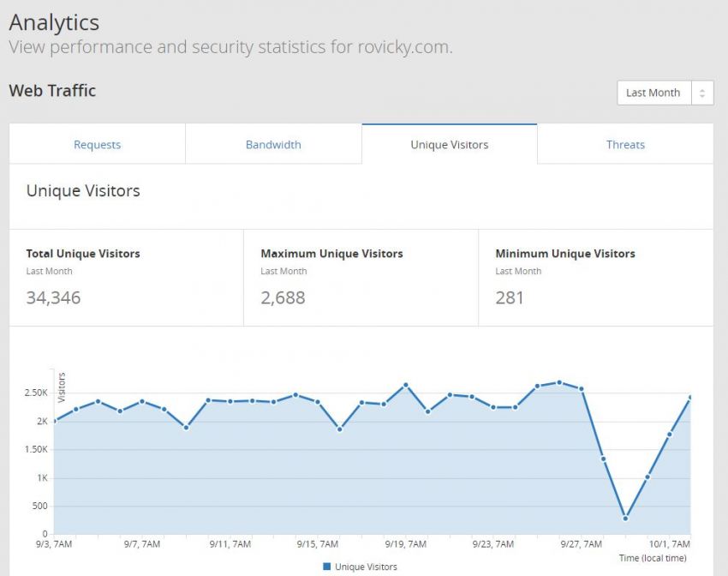Click the up/down arrows on range selector
This screenshot has width=728, height=576.
tap(702, 93)
